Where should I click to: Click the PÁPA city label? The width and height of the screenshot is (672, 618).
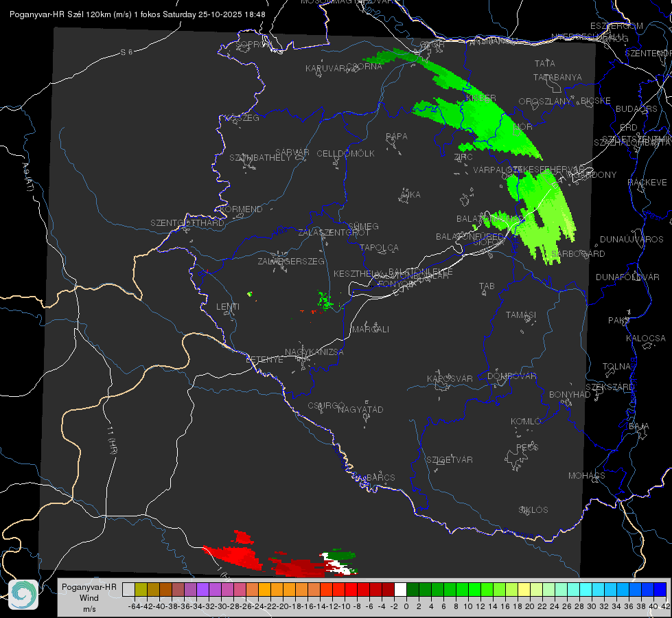click(397, 137)
